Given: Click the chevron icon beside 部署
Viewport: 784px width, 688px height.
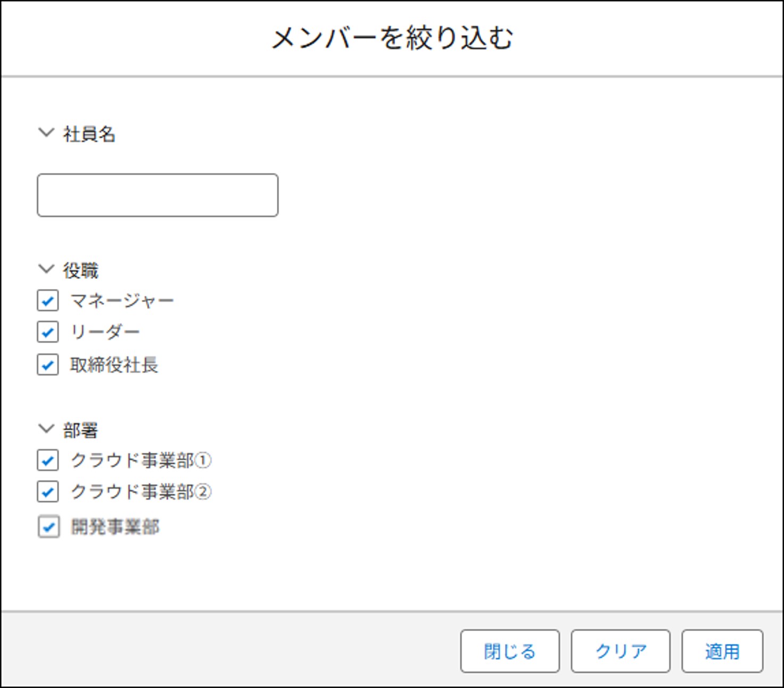Looking at the screenshot, I should pyautogui.click(x=45, y=427).
